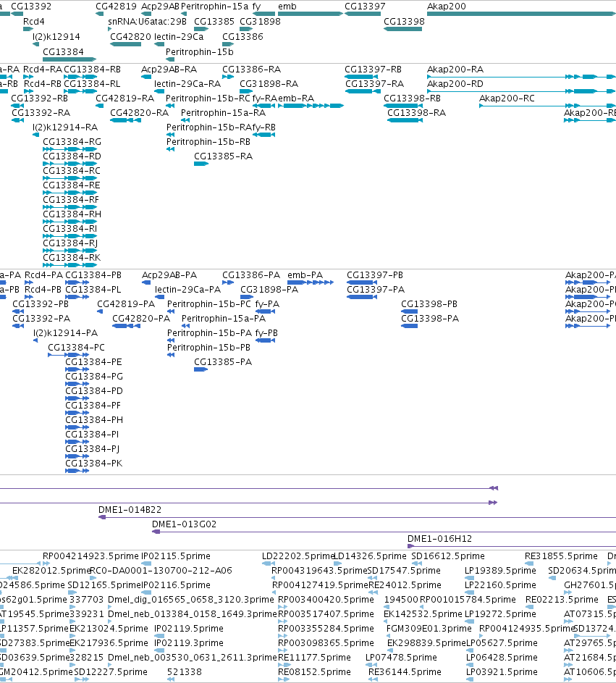
Task: Click the CG13398-PB protein label
Action: point(429,304)
